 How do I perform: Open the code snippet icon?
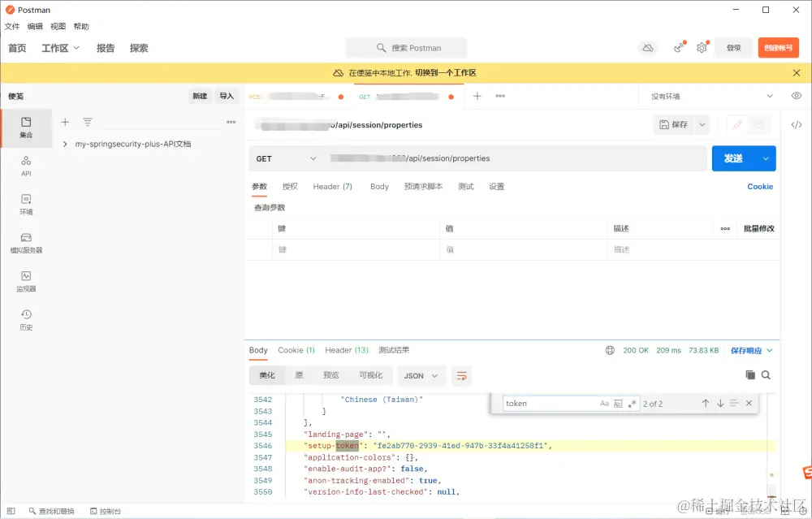click(x=797, y=124)
